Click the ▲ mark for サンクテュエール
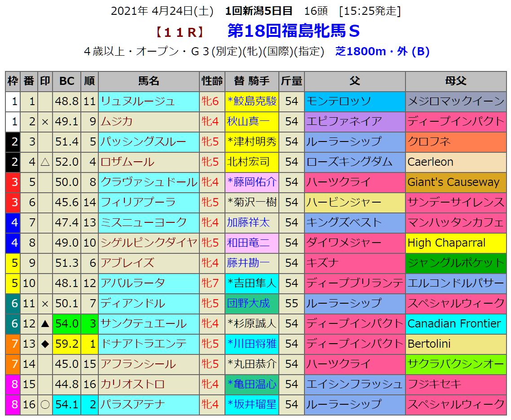Viewport: 511px width, 420px height. (45, 324)
